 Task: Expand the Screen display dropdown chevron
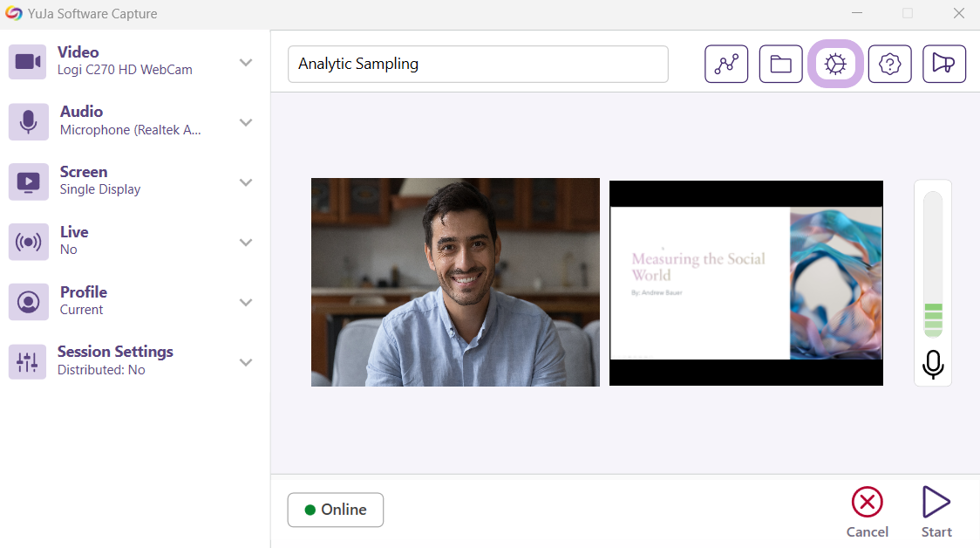click(246, 182)
